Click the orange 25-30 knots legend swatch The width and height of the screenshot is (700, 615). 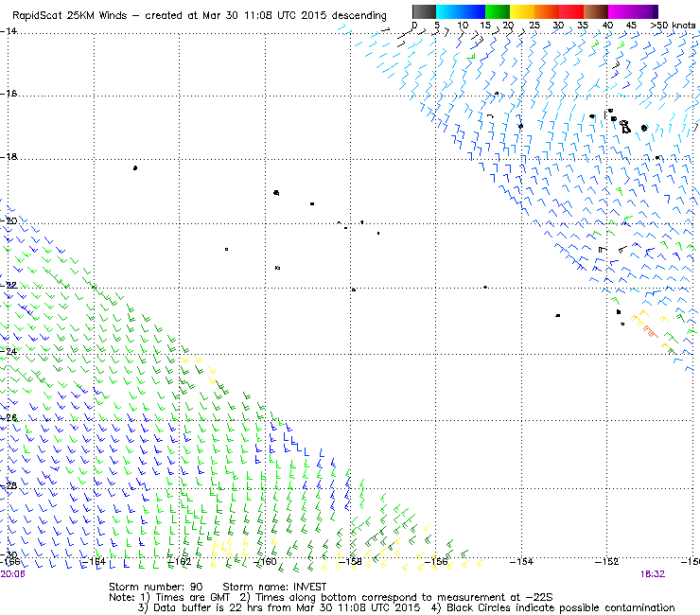tap(546, 11)
